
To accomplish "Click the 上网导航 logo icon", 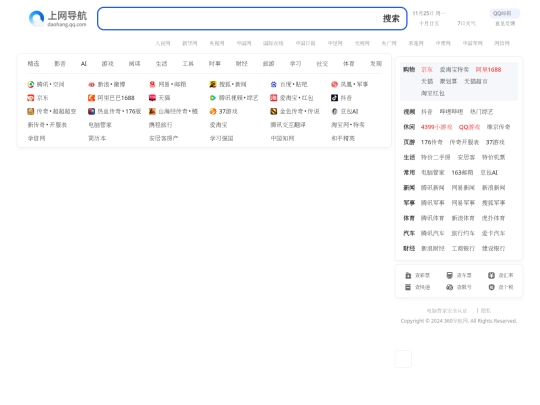I will (x=37, y=18).
